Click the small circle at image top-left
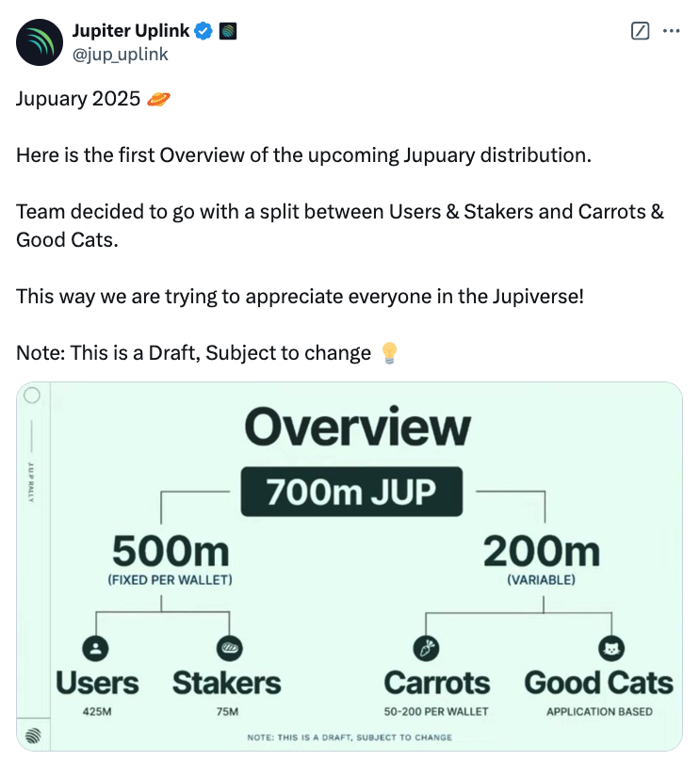 (32, 396)
